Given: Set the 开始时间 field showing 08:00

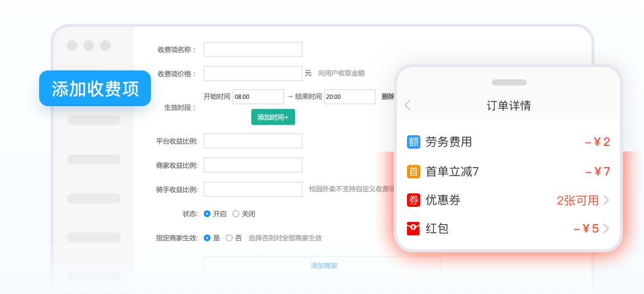Looking at the screenshot, I should coord(258,97).
